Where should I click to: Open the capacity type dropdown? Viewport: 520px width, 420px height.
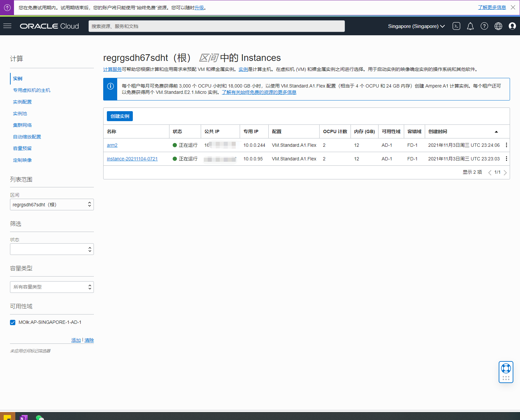[x=52, y=287]
